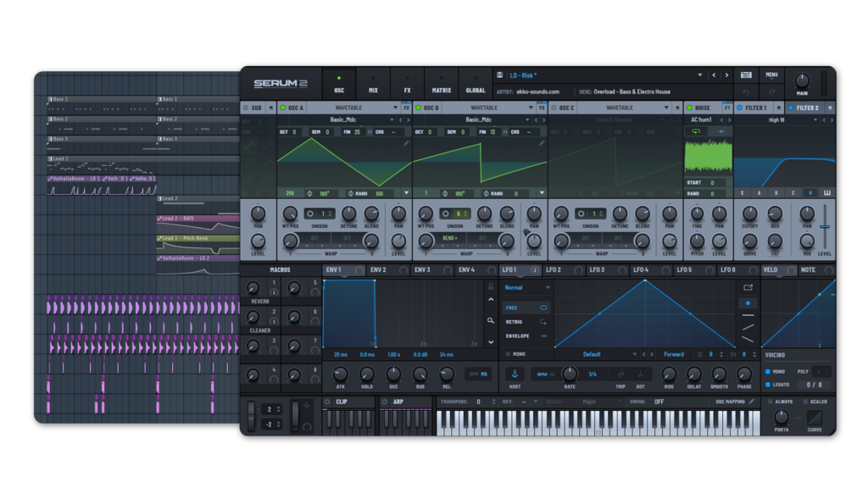868x488 pixels.
Task: Click the MENU button
Action: tap(771, 75)
